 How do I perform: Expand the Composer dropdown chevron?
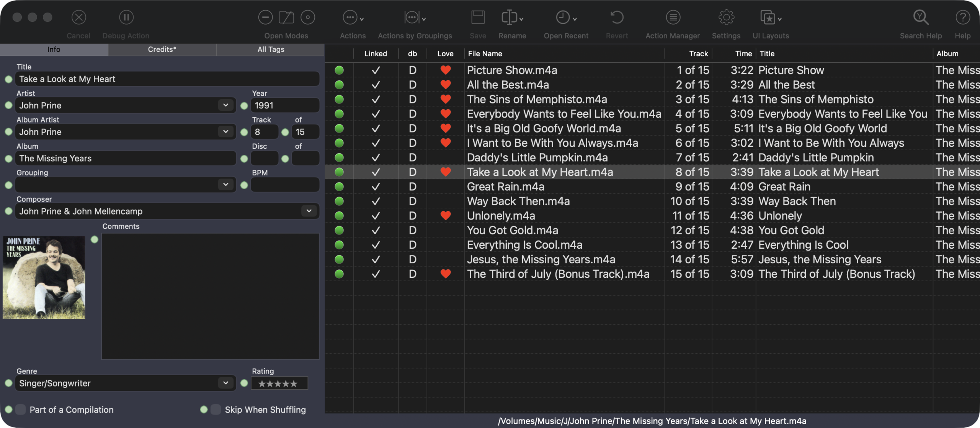click(309, 211)
